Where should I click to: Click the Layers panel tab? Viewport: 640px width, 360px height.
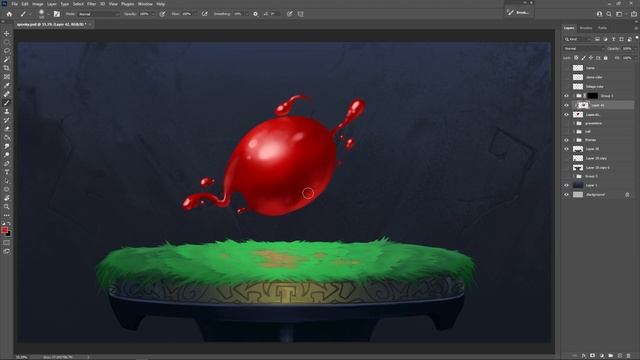[x=569, y=28]
